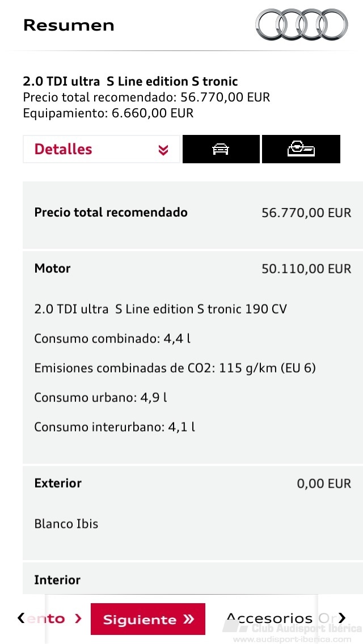This screenshot has width=363, height=644.
Task: Click the Resumen page title
Action: coord(69,25)
